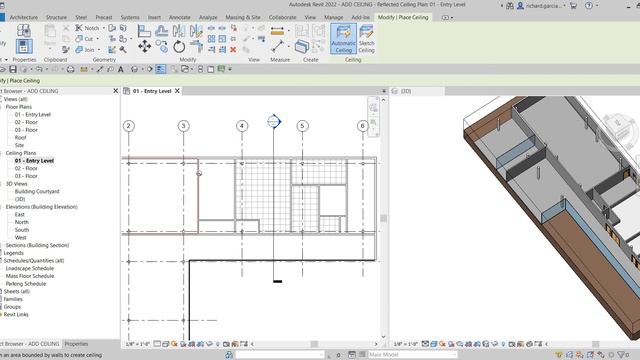Screen dimensions: 640x360
Task: Open the Collaborate ribbon tab
Action: 282,17
